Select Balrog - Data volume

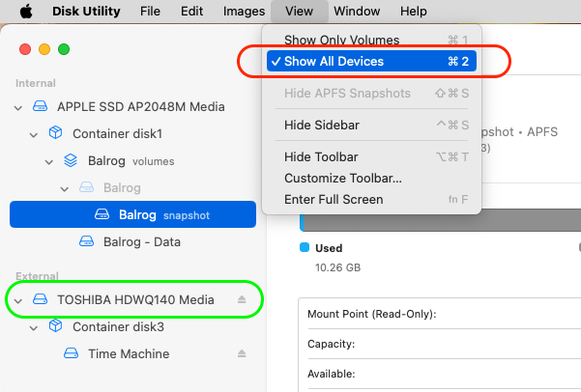[132, 241]
